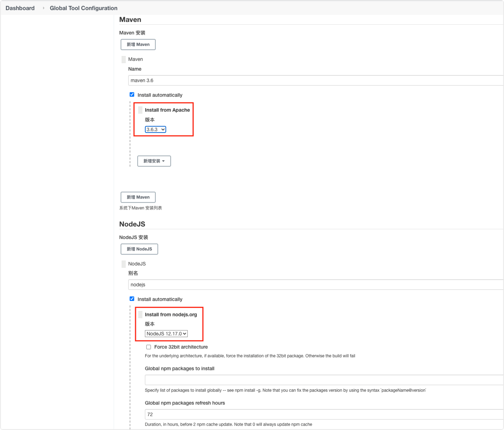Click the Maven 安装 label
504x430 pixels.
pyautogui.click(x=132, y=33)
